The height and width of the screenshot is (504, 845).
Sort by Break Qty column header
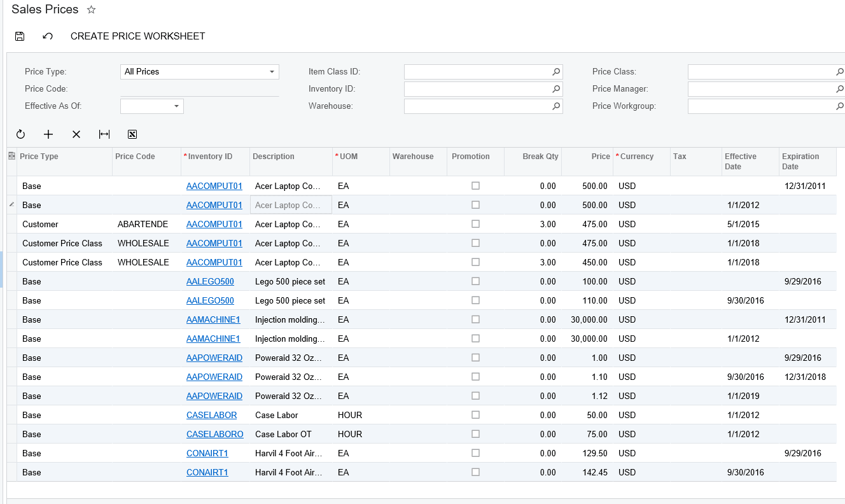click(x=533, y=162)
